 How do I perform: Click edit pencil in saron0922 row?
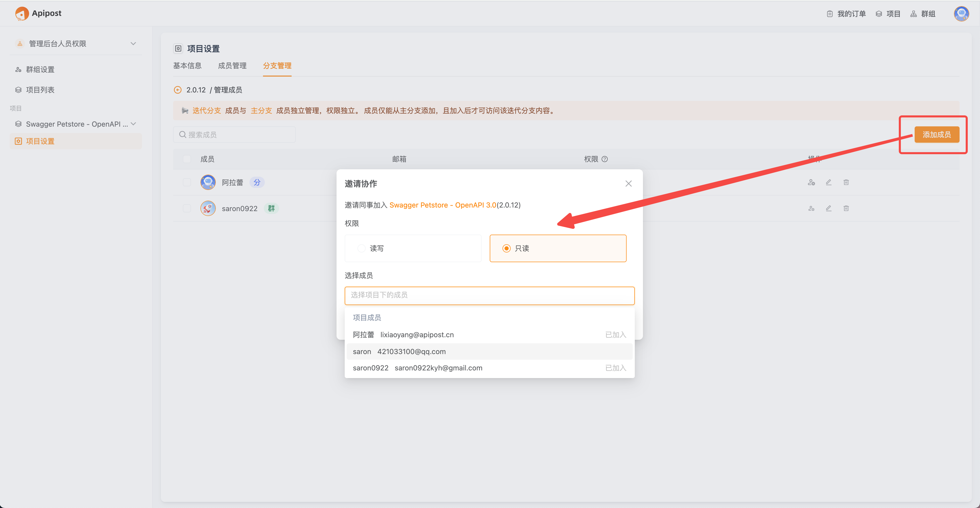[x=829, y=208]
